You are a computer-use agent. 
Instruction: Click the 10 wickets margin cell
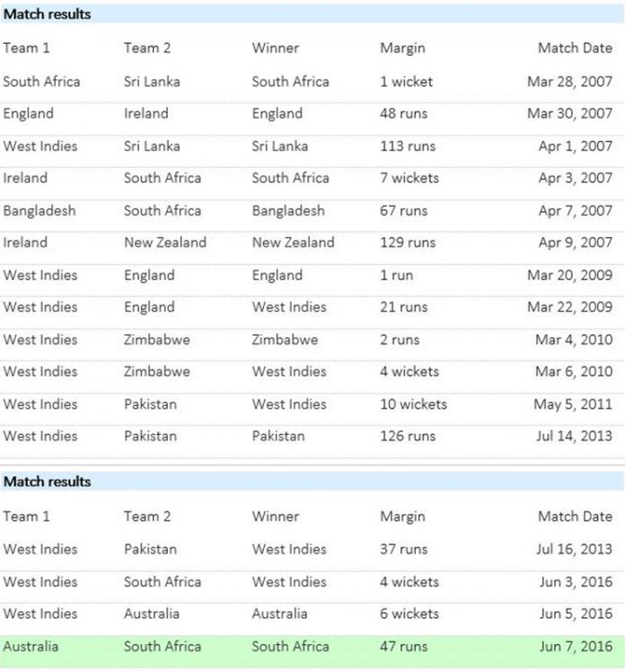point(413,404)
